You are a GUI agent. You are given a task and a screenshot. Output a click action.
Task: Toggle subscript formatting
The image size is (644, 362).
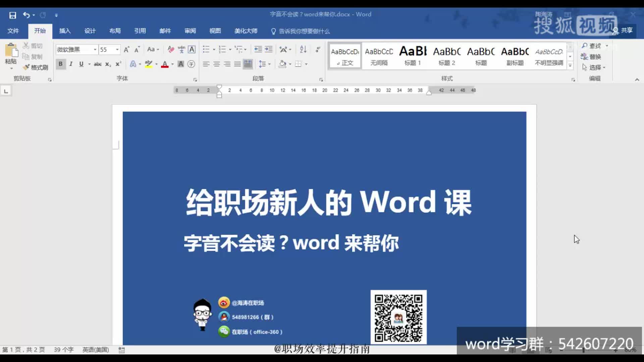click(107, 64)
